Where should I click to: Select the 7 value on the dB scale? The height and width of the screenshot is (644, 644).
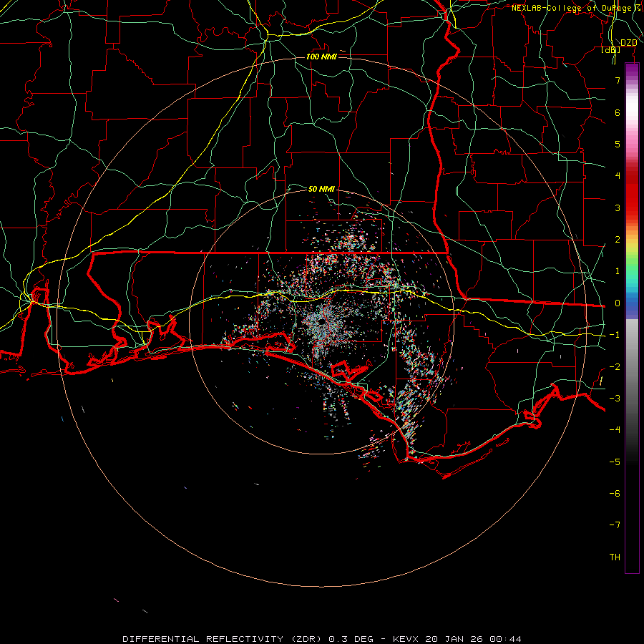click(618, 80)
